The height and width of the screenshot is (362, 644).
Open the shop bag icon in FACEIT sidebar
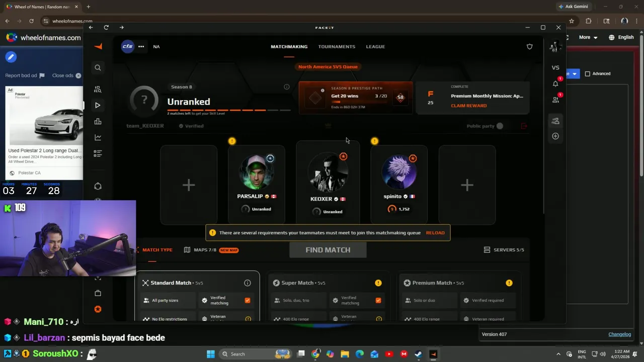pos(98,293)
